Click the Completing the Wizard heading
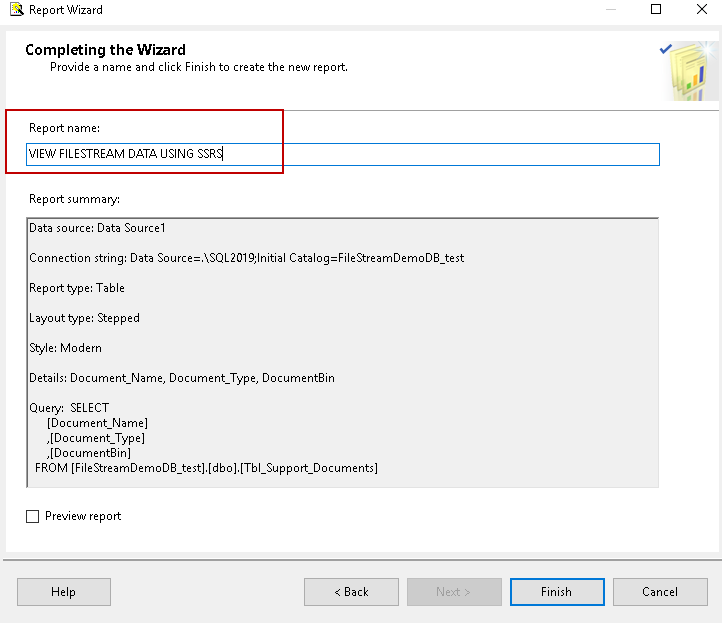The width and height of the screenshot is (722, 623). [x=105, y=50]
